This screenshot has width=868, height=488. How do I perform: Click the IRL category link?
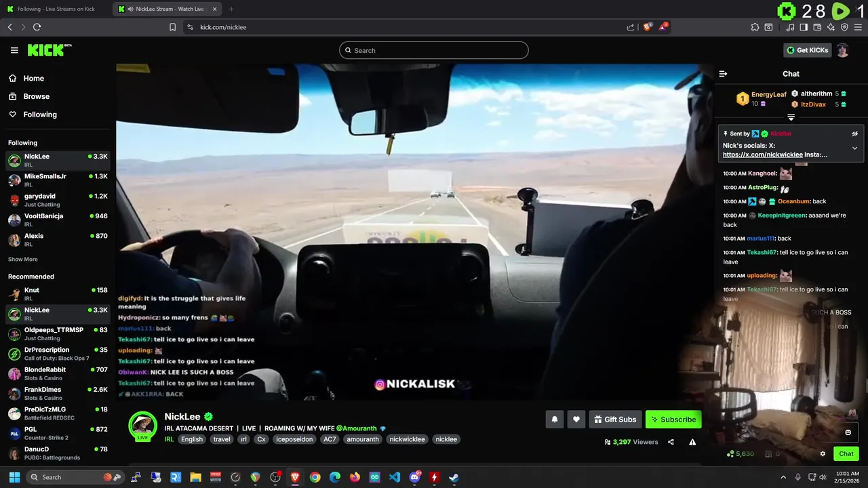coord(170,439)
